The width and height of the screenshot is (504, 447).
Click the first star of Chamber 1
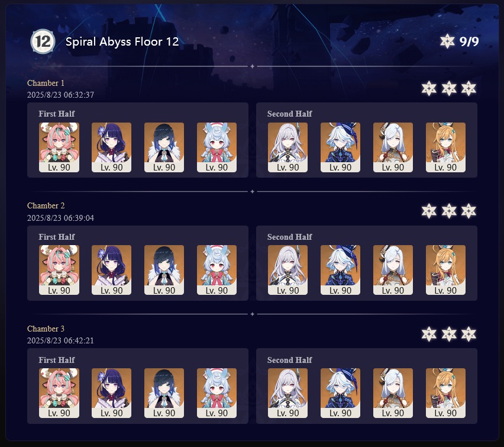429,88
